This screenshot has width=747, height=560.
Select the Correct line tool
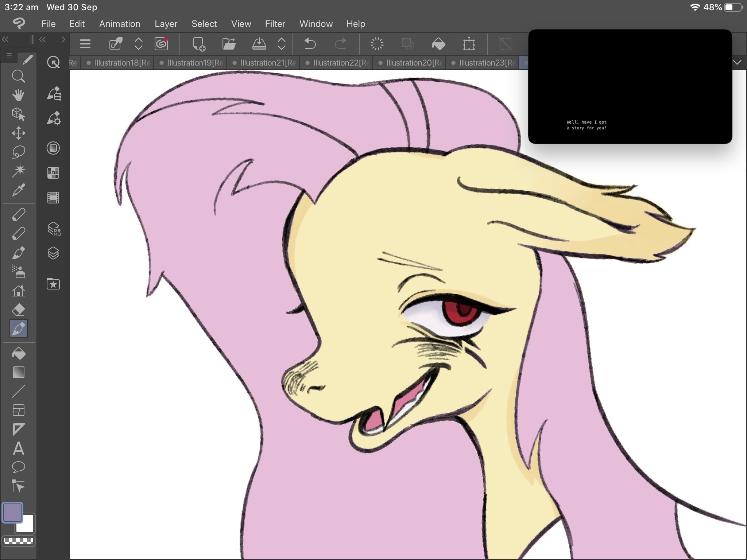point(18,486)
